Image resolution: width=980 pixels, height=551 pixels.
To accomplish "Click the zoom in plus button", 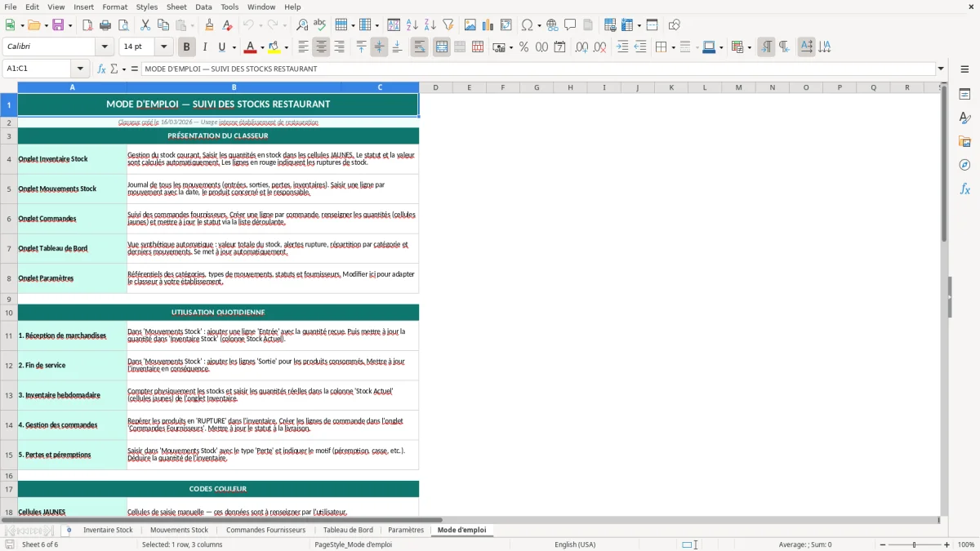I will pos(947,544).
